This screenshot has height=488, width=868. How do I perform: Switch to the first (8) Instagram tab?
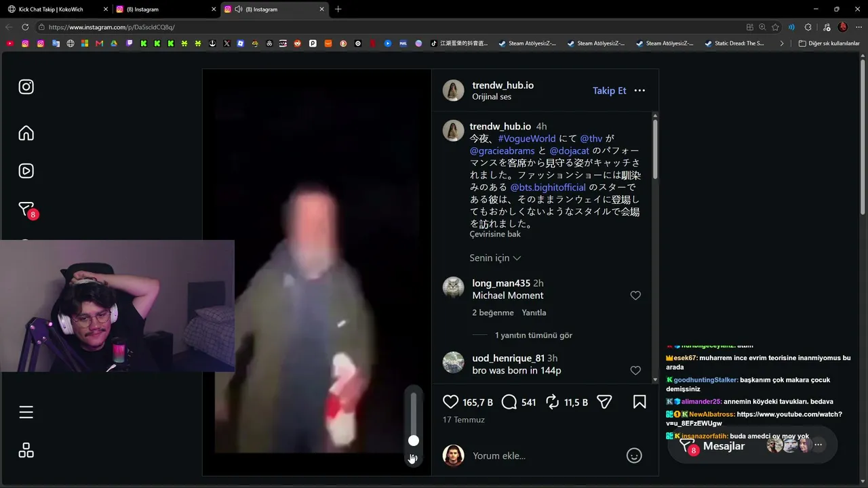165,9
